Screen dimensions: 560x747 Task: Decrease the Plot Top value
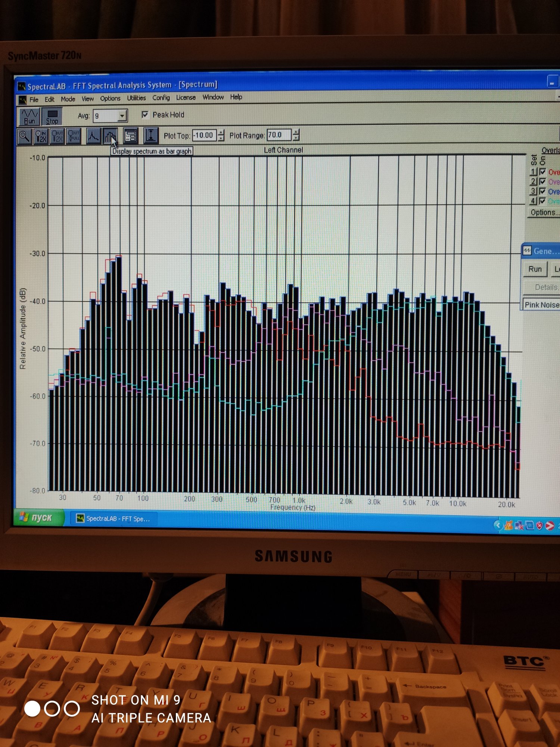click(x=221, y=138)
